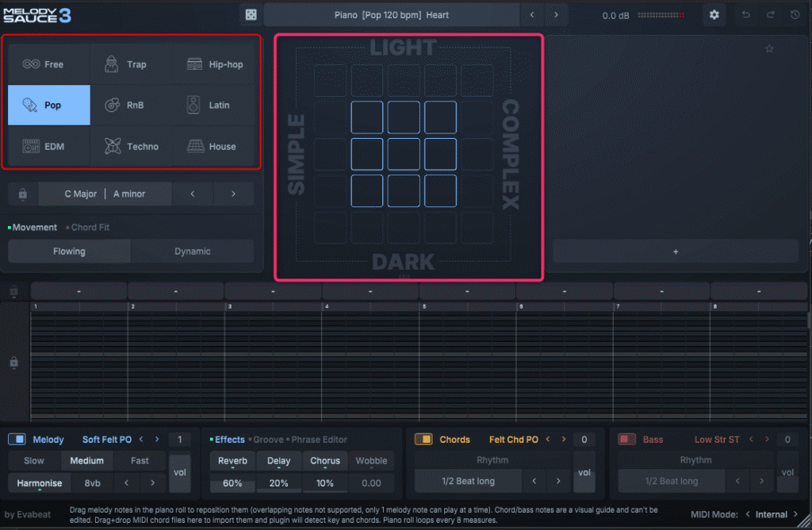Click the dice randomize icon
This screenshot has width=812, height=530.
pyautogui.click(x=250, y=15)
